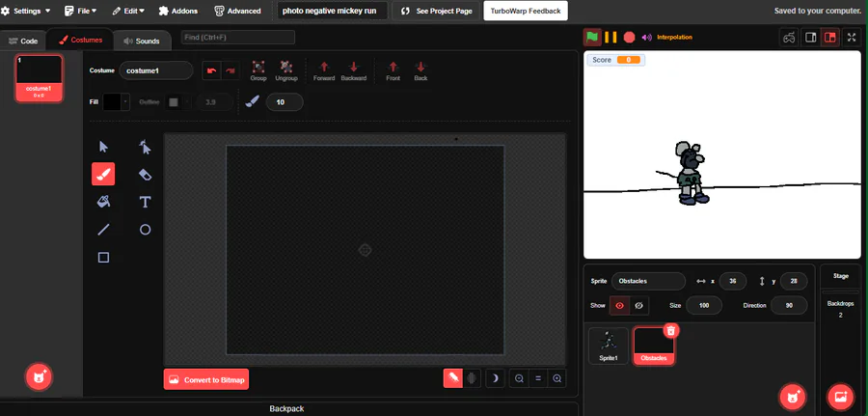Toggle paint editor dark mode moon
Image resolution: width=868 pixels, height=416 pixels.
496,378
